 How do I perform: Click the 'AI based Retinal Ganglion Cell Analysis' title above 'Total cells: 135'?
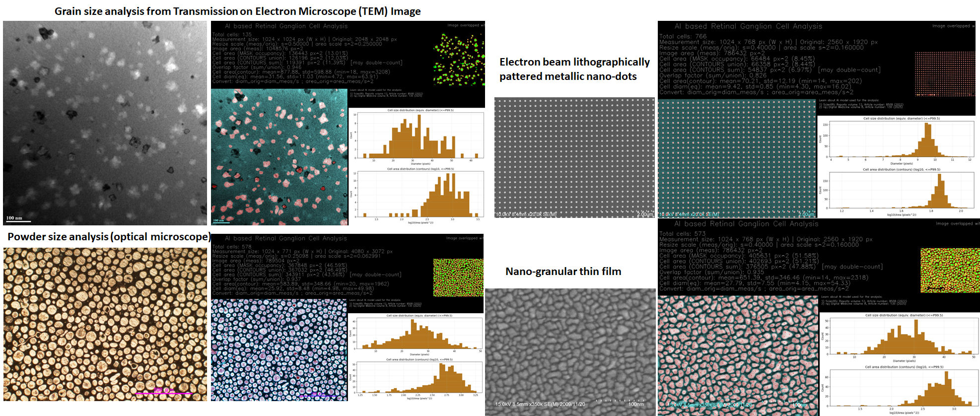point(286,26)
